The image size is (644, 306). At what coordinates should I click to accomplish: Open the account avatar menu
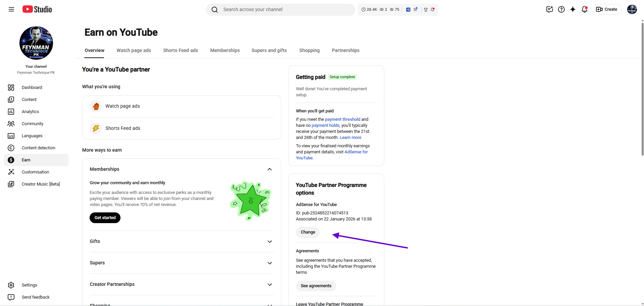click(632, 9)
